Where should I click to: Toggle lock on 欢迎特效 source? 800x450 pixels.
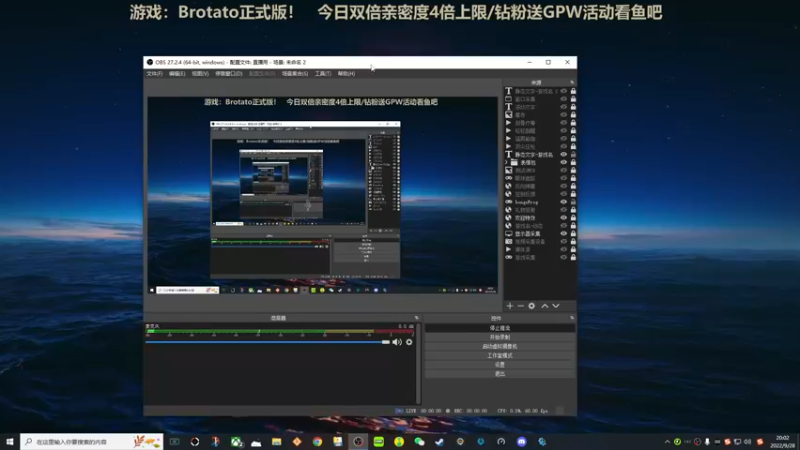[573, 217]
